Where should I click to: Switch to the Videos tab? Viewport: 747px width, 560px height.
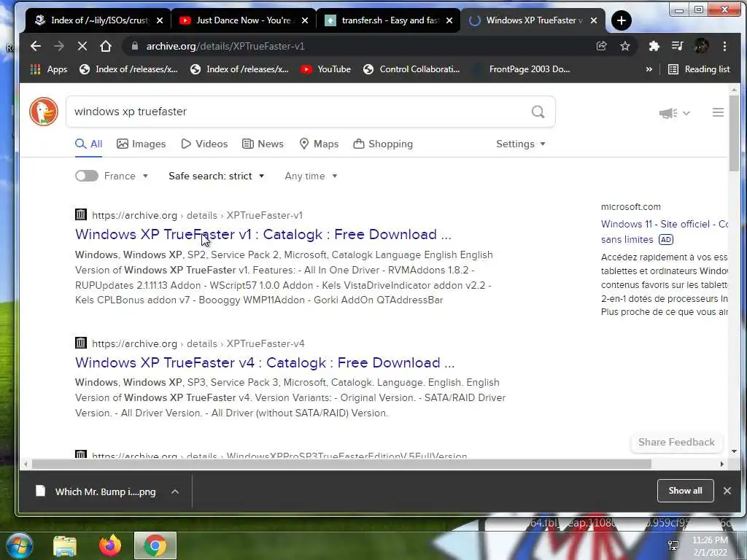click(x=204, y=144)
